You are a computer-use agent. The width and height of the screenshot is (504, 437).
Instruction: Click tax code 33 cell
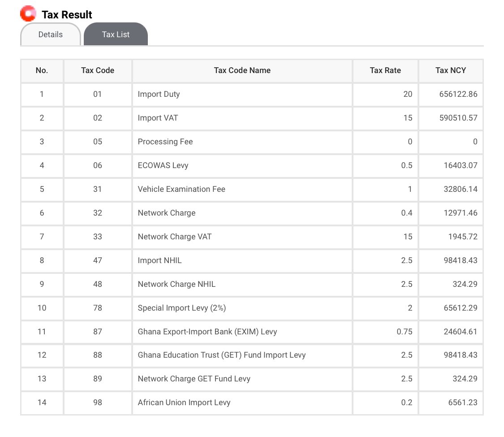click(98, 237)
